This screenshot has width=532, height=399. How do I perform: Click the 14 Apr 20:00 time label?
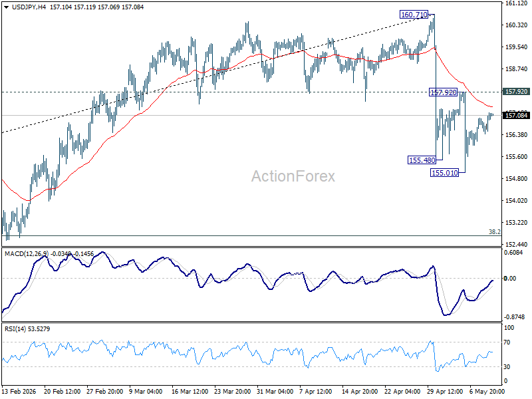360,392
